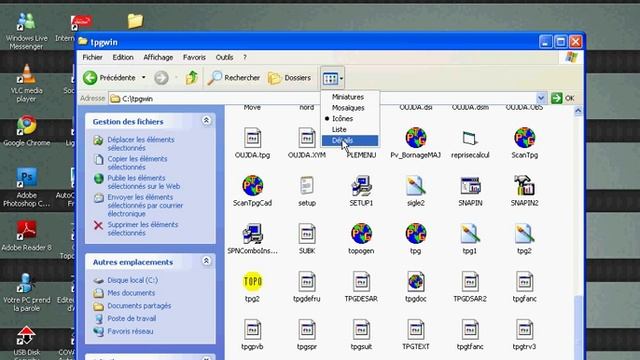Open Poste de travail link
Screen dimensions: 640x360
tap(131, 318)
